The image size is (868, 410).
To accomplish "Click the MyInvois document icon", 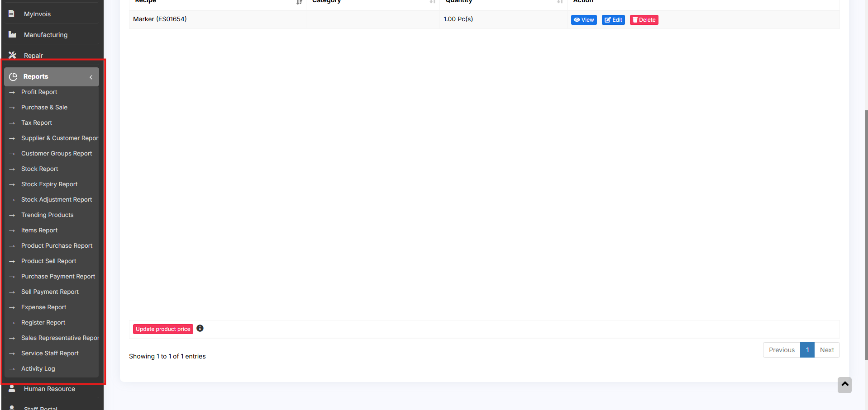I will coord(12,14).
